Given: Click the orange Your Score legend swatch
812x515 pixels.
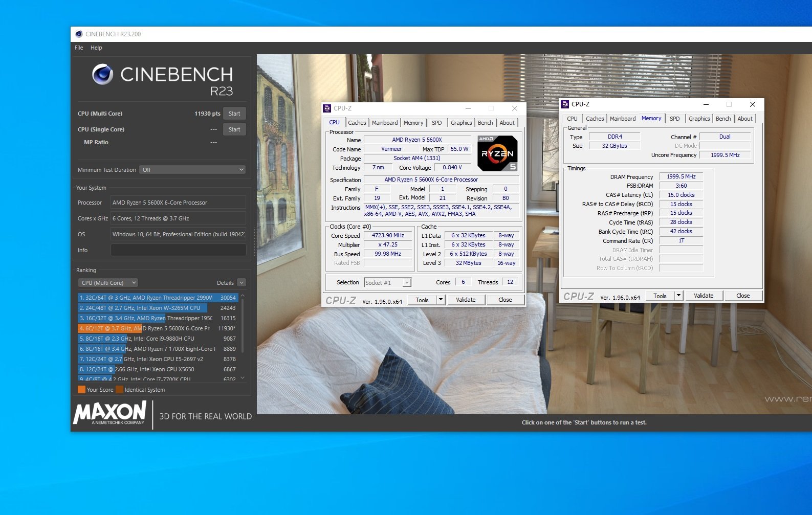Looking at the screenshot, I should (x=81, y=390).
